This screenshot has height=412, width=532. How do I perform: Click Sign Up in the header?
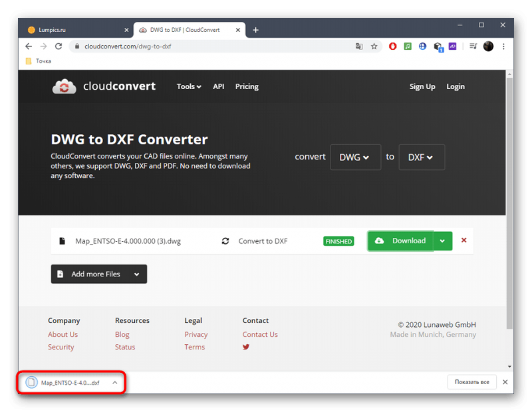tap(422, 86)
